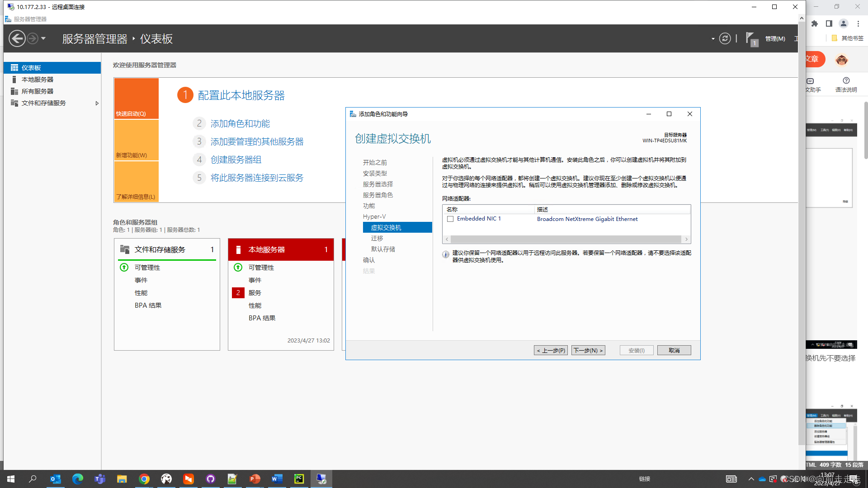Click the back navigation arrow icon
This screenshot has height=488, width=868.
(17, 38)
